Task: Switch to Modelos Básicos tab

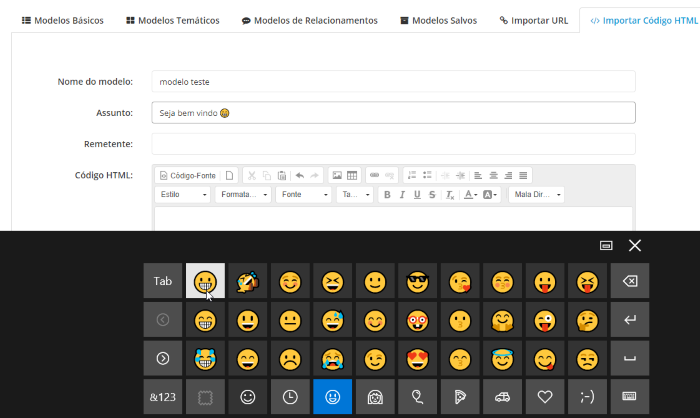Action: (x=63, y=21)
